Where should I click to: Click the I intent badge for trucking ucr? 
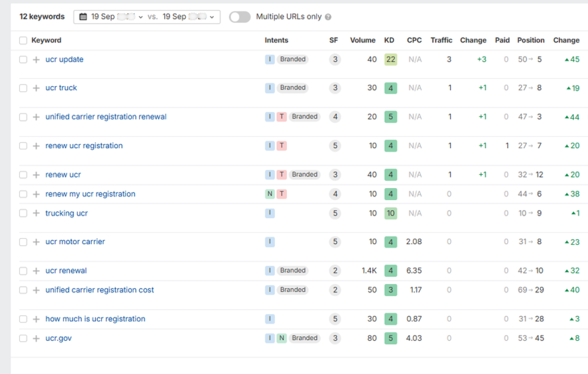[x=270, y=213]
